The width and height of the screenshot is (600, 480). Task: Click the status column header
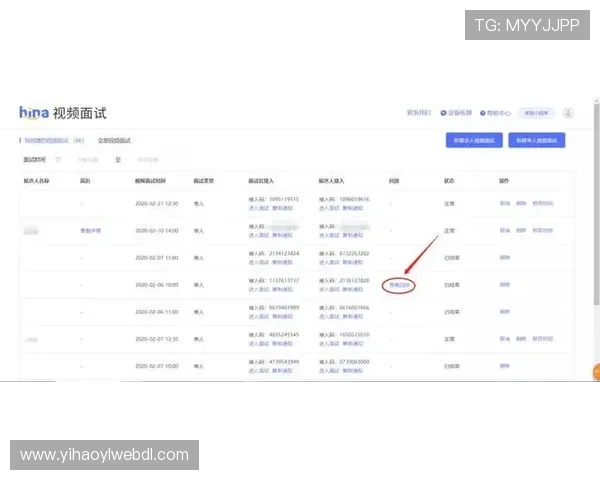pyautogui.click(x=449, y=181)
